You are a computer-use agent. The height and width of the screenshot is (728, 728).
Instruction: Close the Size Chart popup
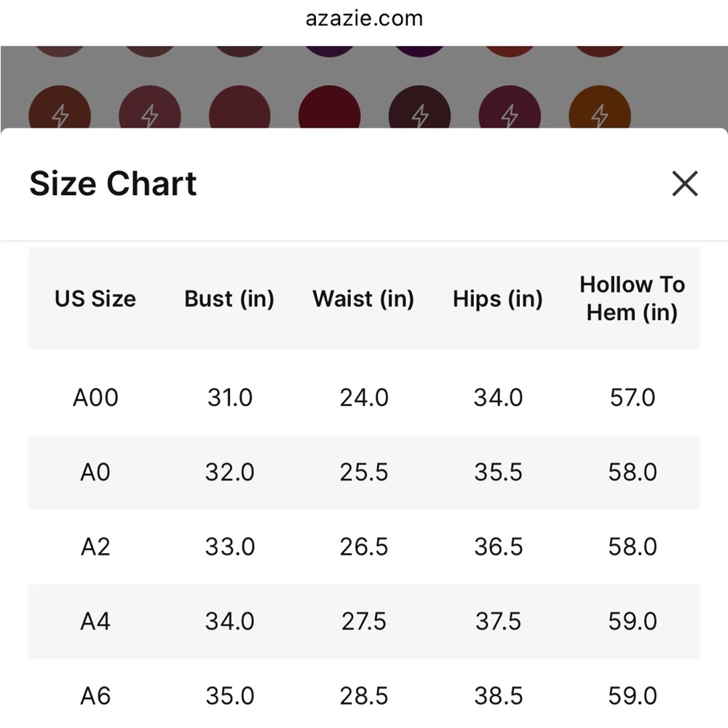click(x=685, y=183)
